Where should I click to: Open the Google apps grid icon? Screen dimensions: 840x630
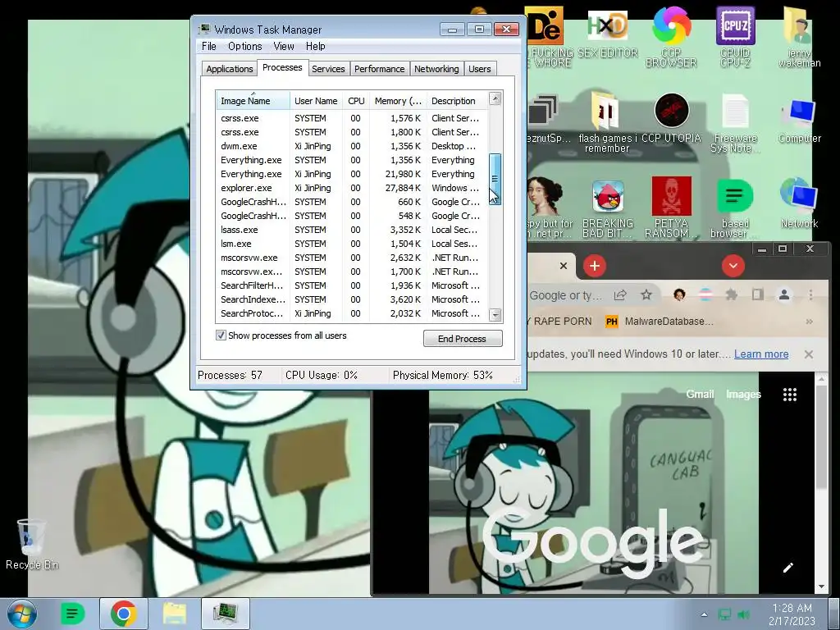(x=790, y=395)
